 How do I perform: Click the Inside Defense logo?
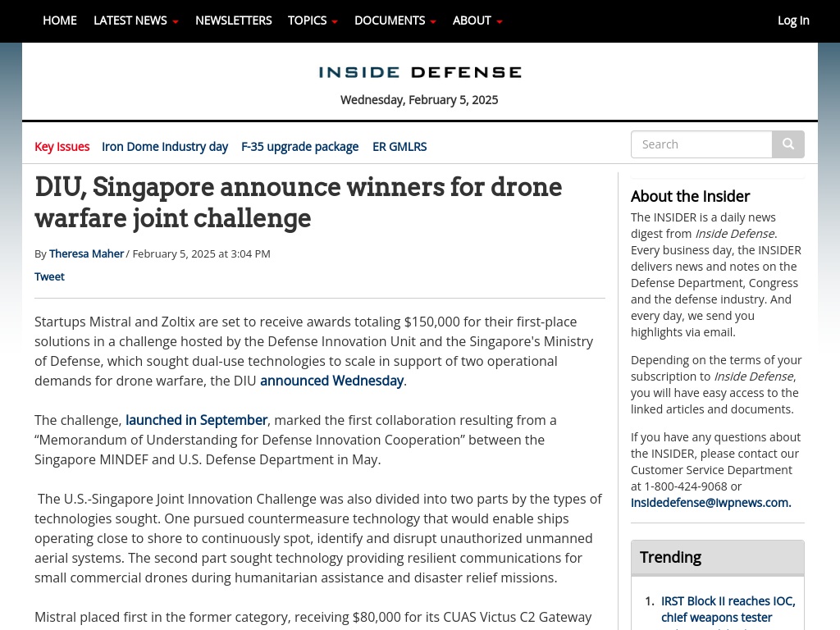pos(420,72)
